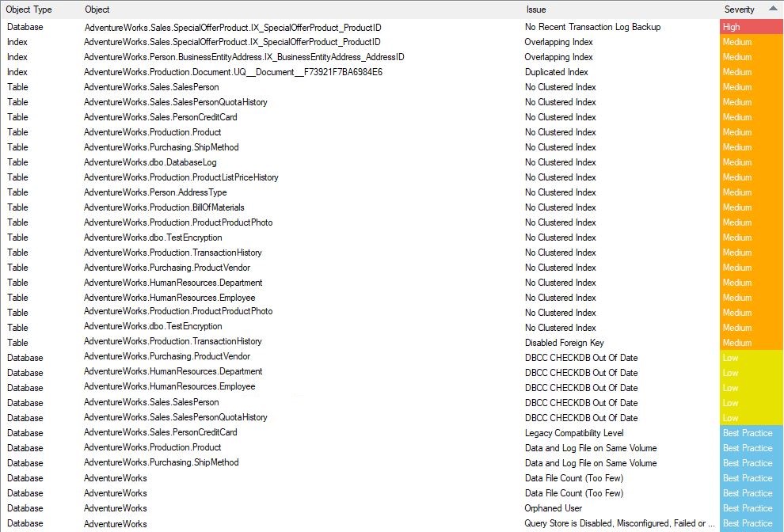784x532 pixels.
Task: Click 'No Clustered Index' issue in the ProductListPriceHistory row
Action: pyautogui.click(x=561, y=177)
